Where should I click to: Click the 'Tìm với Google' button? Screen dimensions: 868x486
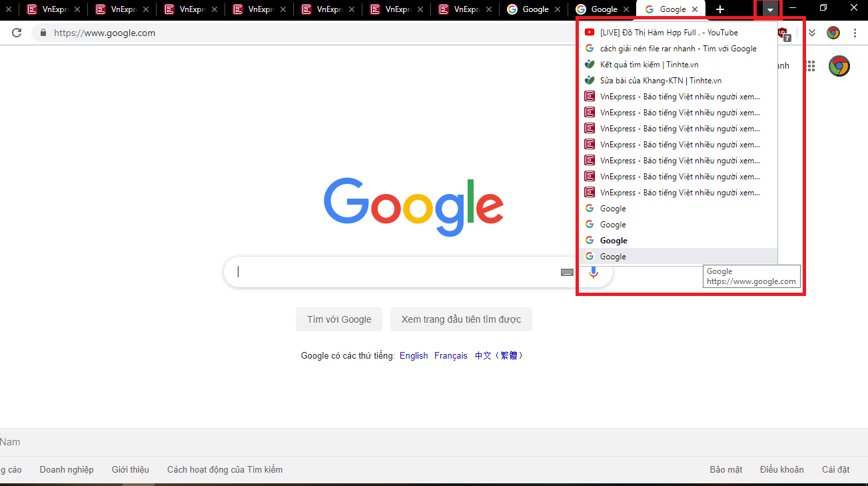[339, 319]
